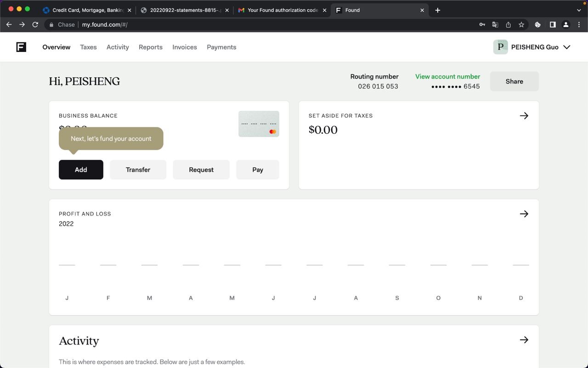
Task: Open Chrome three-dot menu
Action: click(579, 25)
